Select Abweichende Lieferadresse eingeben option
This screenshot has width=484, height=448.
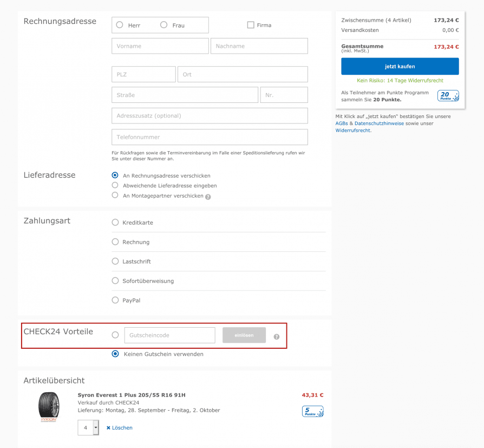115,185
